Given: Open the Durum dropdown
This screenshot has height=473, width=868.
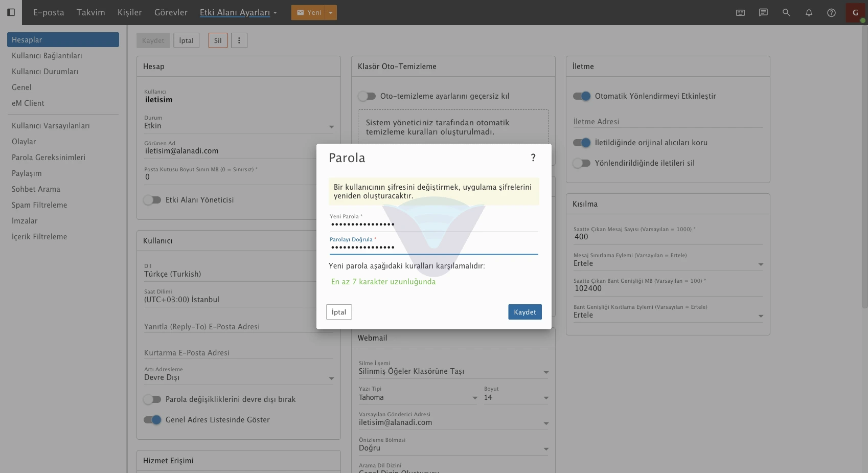Looking at the screenshot, I should tap(239, 126).
